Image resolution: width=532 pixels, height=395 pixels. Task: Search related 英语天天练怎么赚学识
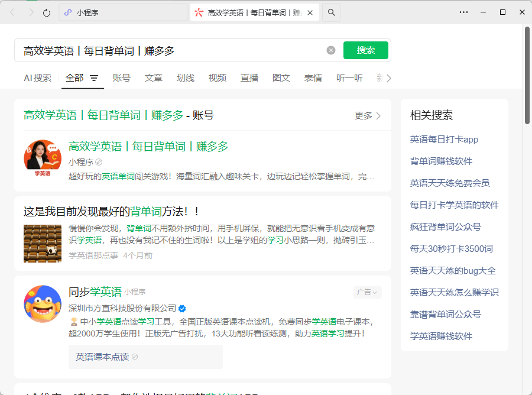tap(455, 293)
